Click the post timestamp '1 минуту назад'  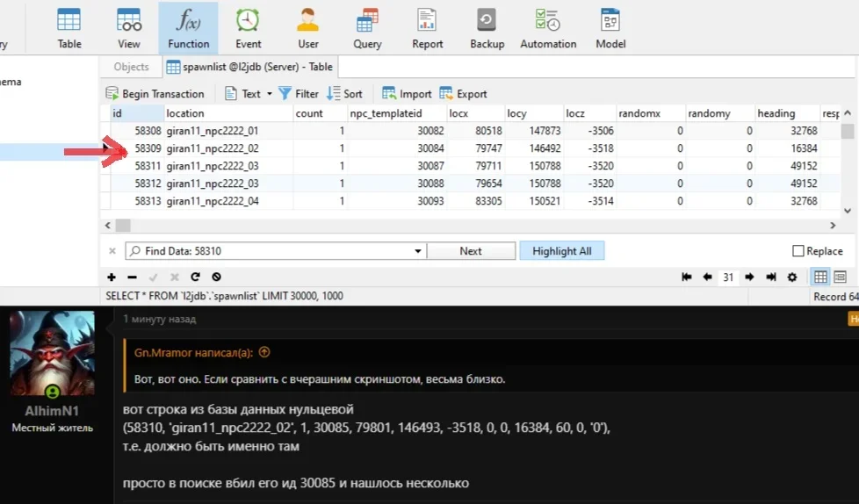pos(160,319)
